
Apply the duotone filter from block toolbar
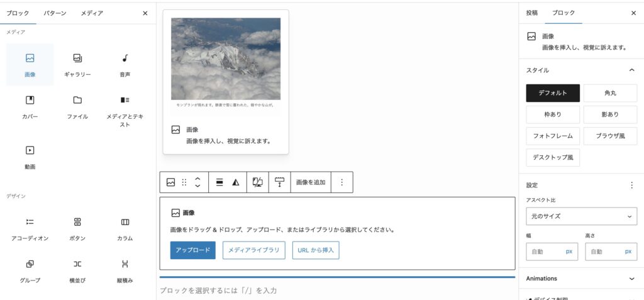point(236,182)
